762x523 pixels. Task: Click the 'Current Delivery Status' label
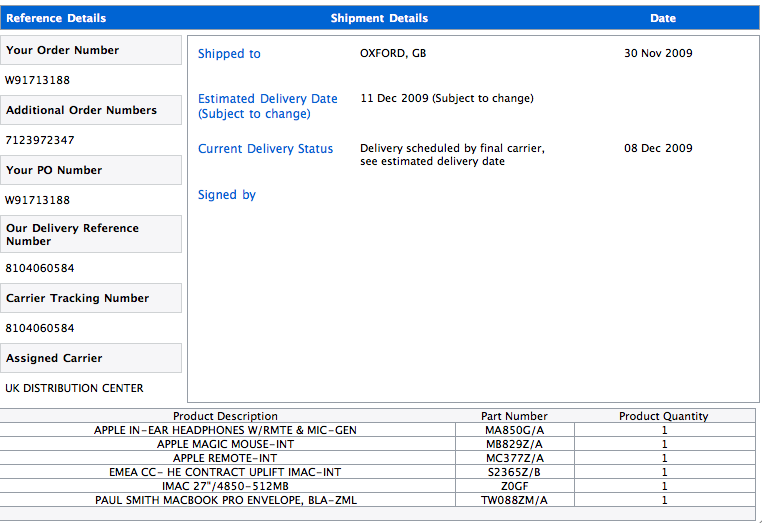(265, 149)
